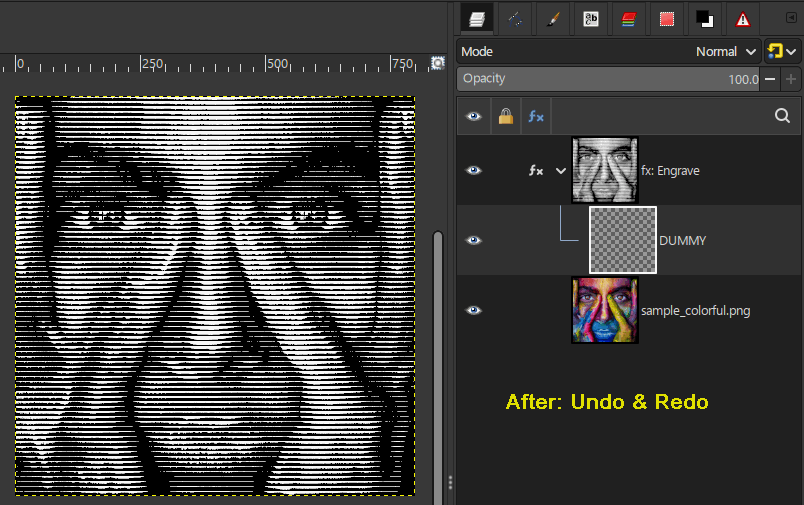The image size is (804, 505).
Task: Decrease opacity with the minus button
Action: pyautogui.click(x=770, y=79)
